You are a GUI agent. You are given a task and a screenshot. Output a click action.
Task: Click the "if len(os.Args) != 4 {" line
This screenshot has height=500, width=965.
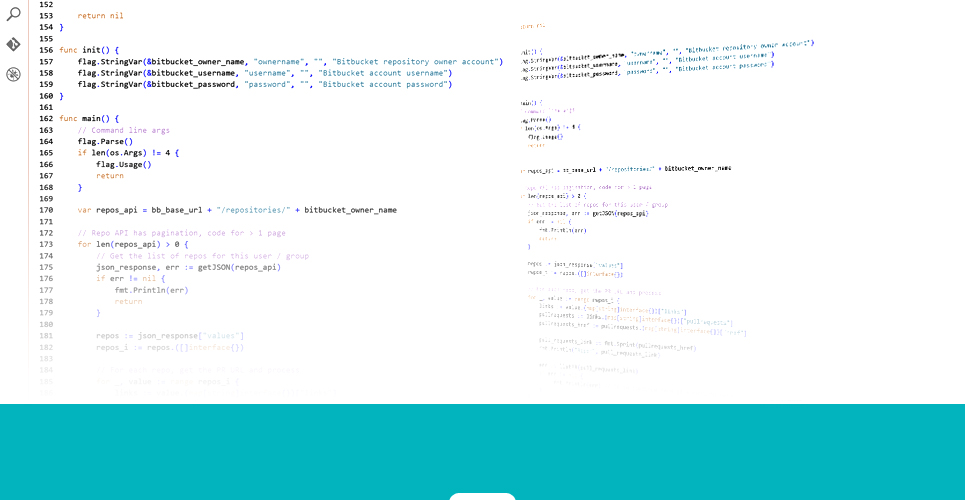pyautogui.click(x=129, y=153)
